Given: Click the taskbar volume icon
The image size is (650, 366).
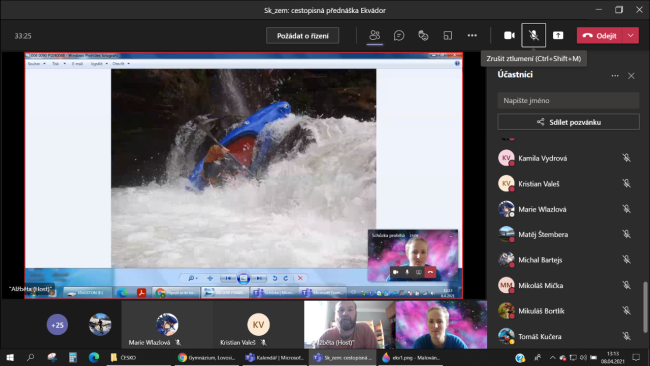Looking at the screenshot, I should [x=583, y=358].
